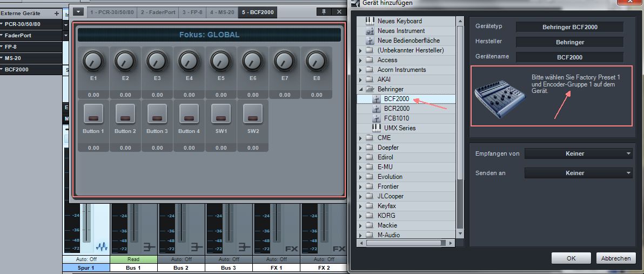Toggle Button 4 control

click(x=189, y=114)
